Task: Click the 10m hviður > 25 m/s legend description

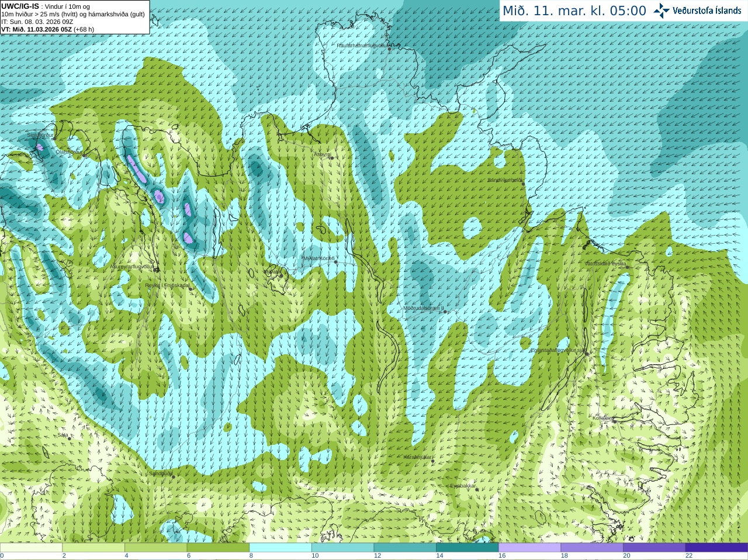Action: [x=73, y=14]
